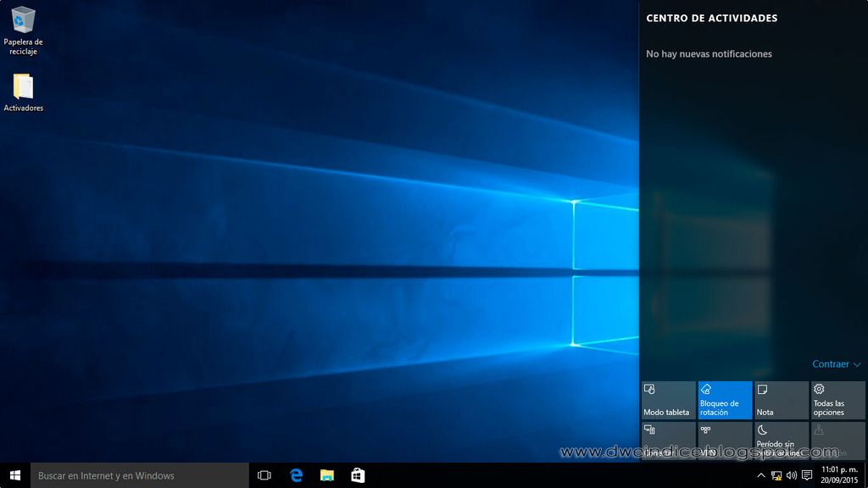Show hidden tray icons with the chevron
Image resolution: width=868 pixels, height=488 pixels.
[760, 475]
